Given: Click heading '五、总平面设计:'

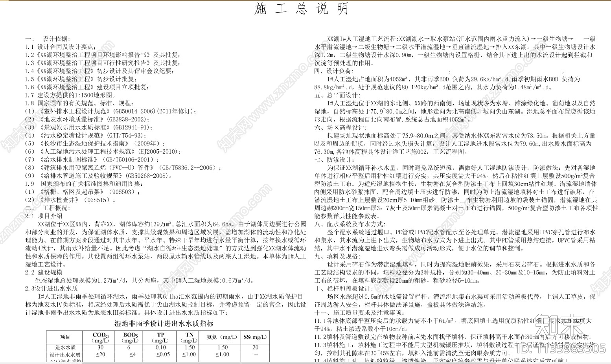Looking at the screenshot, I should pyautogui.click(x=337, y=95).
